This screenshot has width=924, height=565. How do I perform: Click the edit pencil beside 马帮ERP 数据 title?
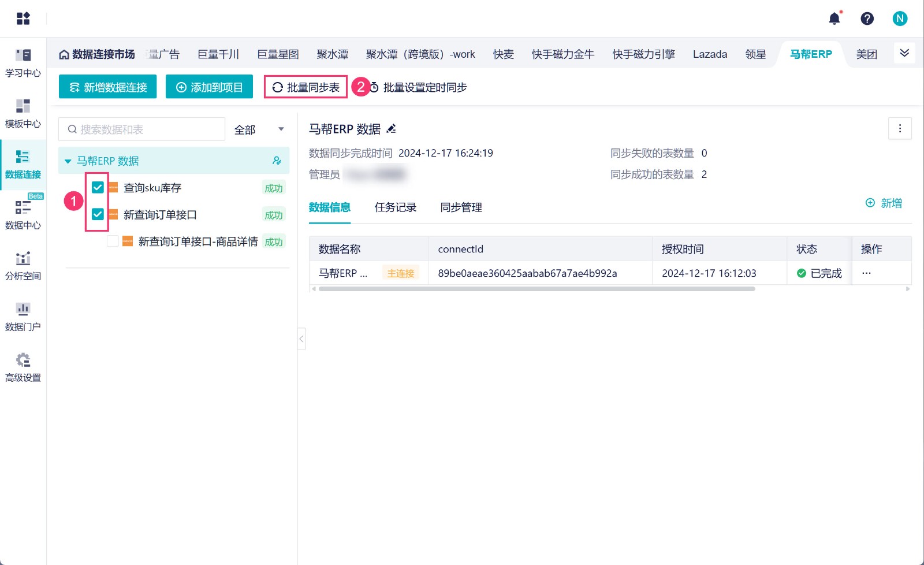click(x=391, y=129)
